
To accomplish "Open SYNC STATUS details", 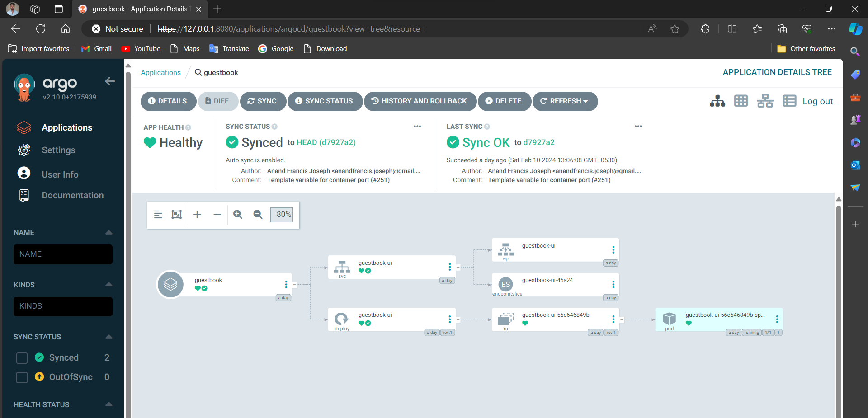I will click(x=325, y=101).
